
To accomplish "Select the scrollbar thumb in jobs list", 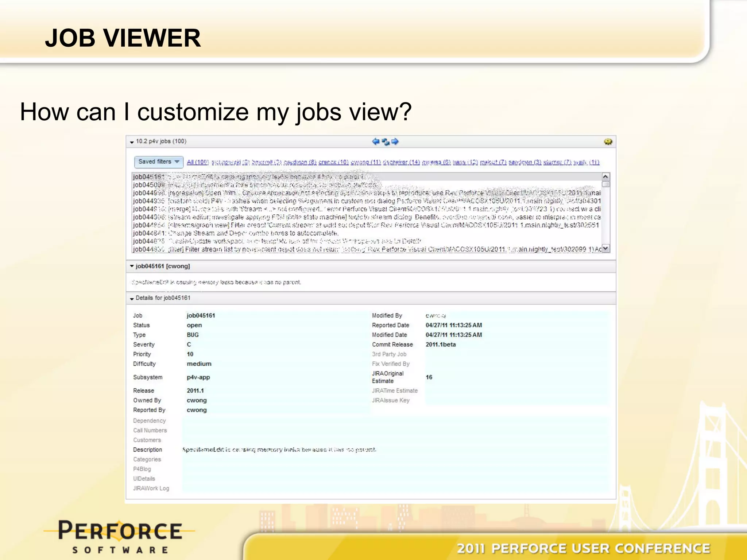I will click(605, 184).
